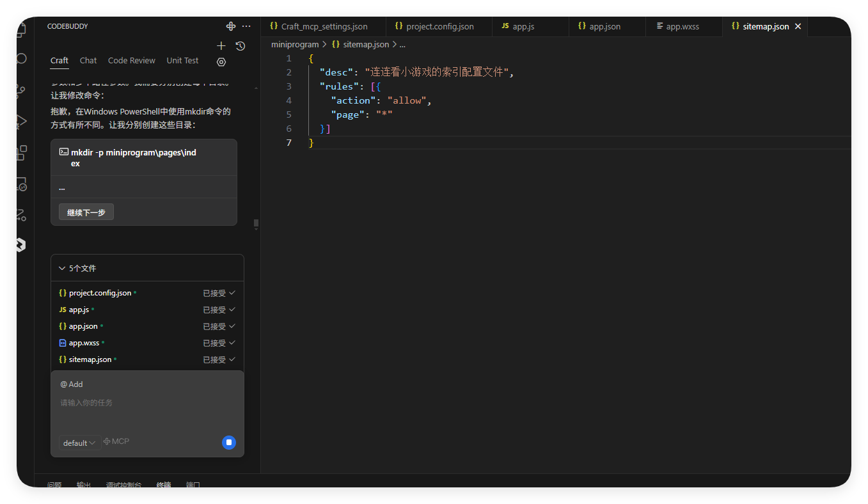This screenshot has height=504, width=868.
Task: Click the breadcrumb ellipsis after sitemap.json
Action: point(402,45)
